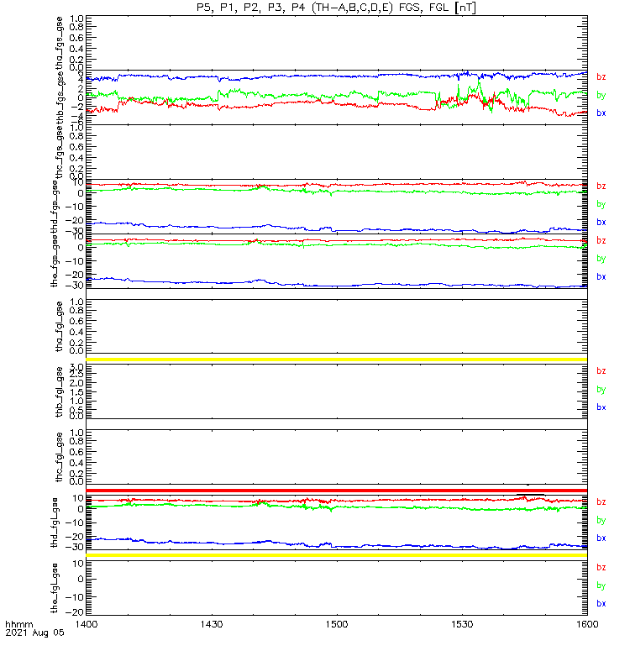This screenshot has height=672, width=630.
Task: Click the bx legend of thb_fgl_gse panel
Action: coord(601,407)
